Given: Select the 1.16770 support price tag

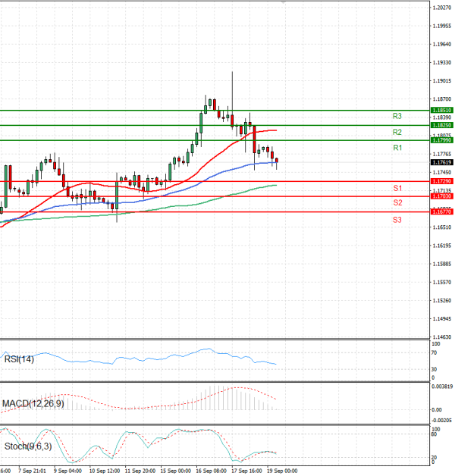Looking at the screenshot, I should click(x=442, y=211).
